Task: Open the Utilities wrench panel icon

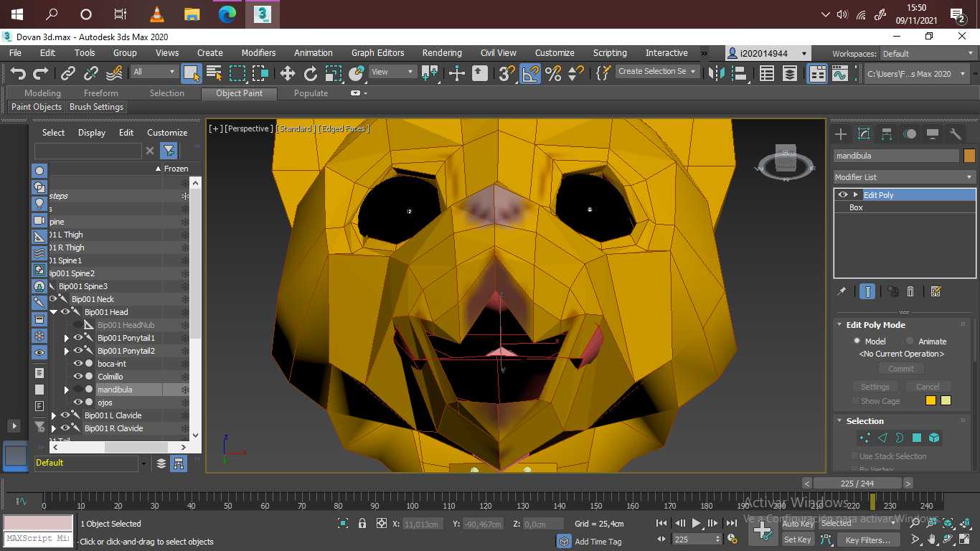Action: pos(955,134)
